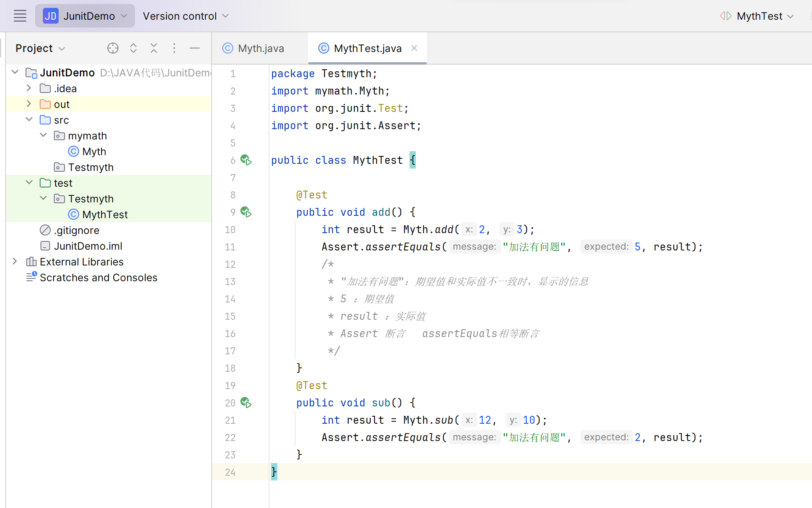Hide the Project tool window
The image size is (812, 508).
tap(195, 48)
